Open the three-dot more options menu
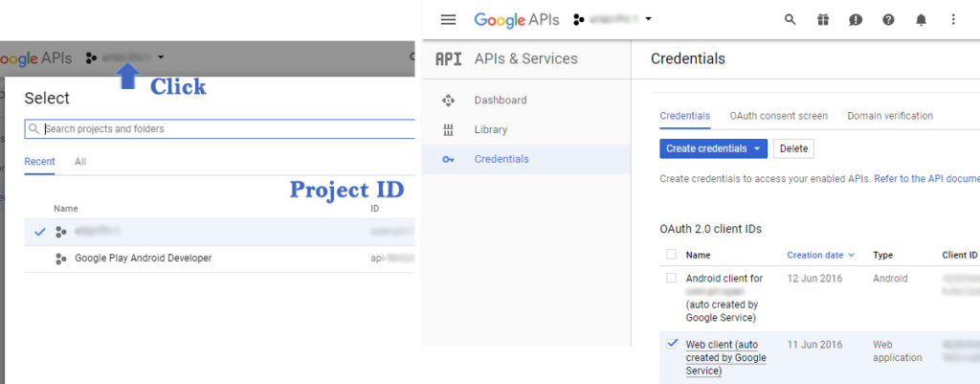This screenshot has height=384, width=980. coord(953,19)
